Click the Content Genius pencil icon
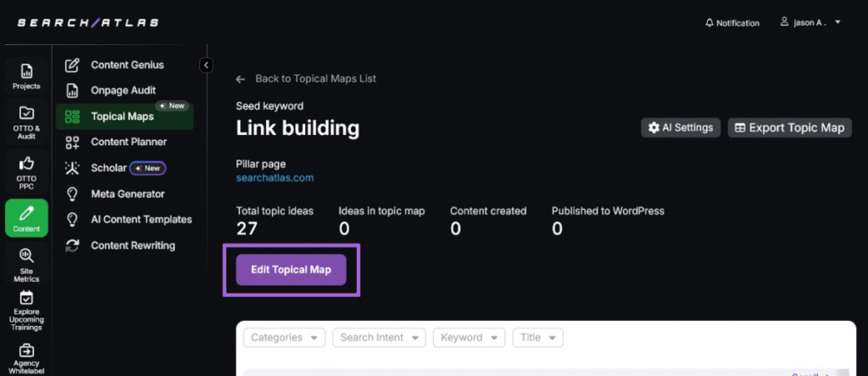 point(73,65)
